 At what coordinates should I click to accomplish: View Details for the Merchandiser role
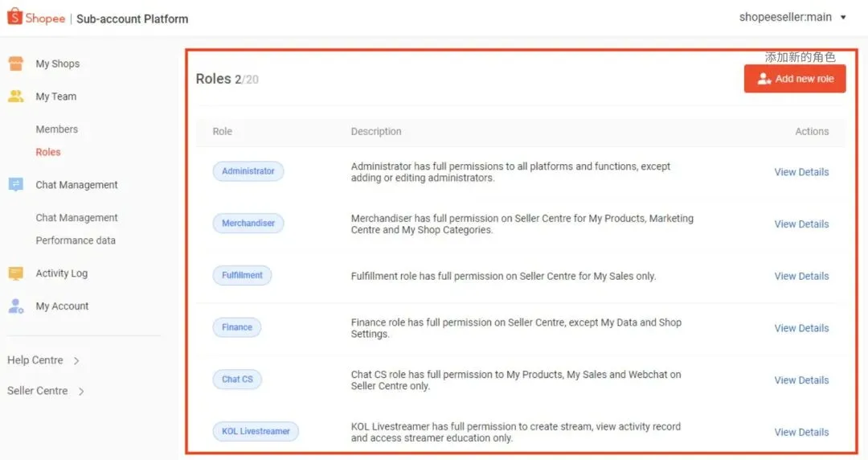coord(801,224)
